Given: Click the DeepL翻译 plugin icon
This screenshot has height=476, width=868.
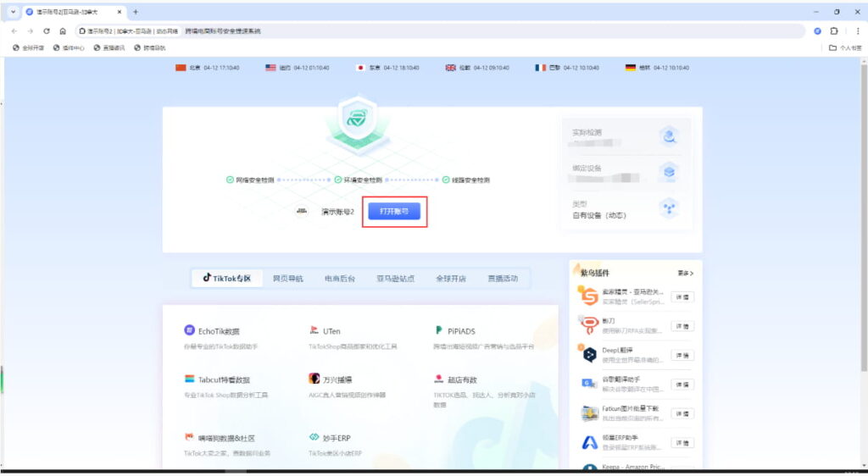Looking at the screenshot, I should 590,355.
